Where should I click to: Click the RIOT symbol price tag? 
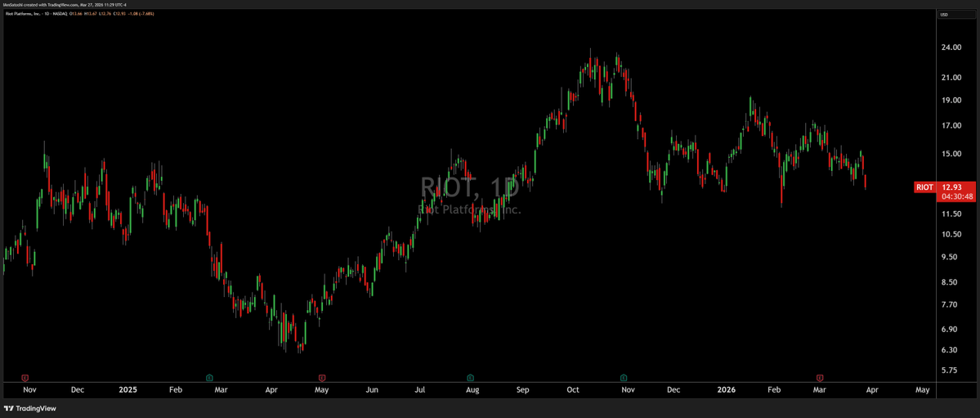[x=925, y=187]
